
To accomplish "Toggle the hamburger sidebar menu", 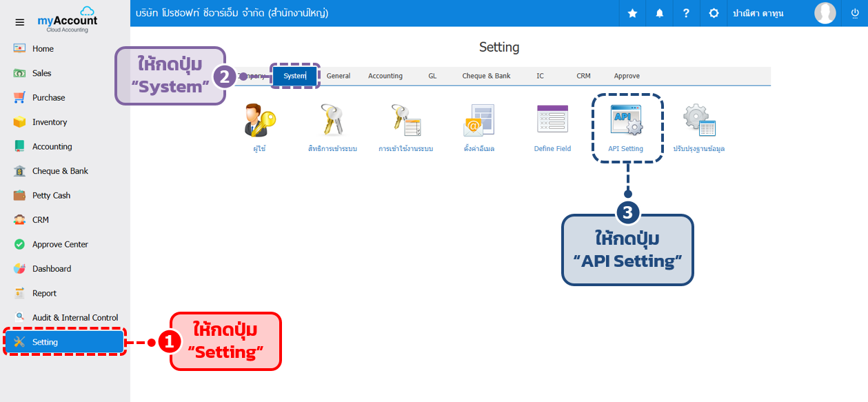I will pos(20,22).
